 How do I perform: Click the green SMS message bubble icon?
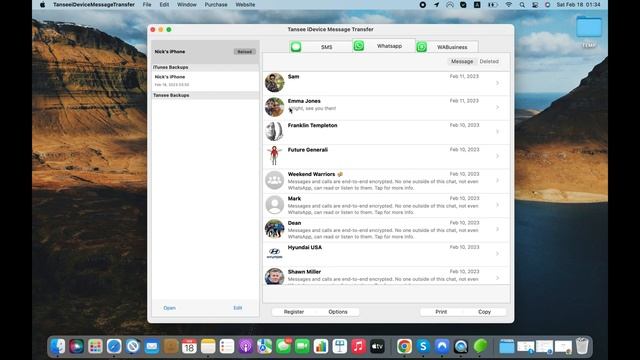tap(296, 47)
